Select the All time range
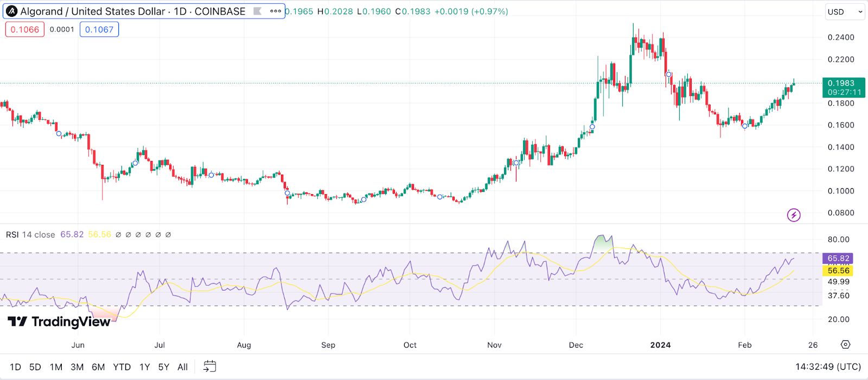Viewport: 868px width, 380px height. point(183,367)
